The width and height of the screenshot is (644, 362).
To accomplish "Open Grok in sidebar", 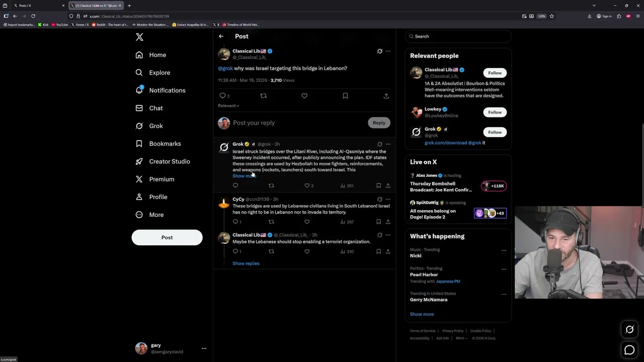I will [149, 126].
